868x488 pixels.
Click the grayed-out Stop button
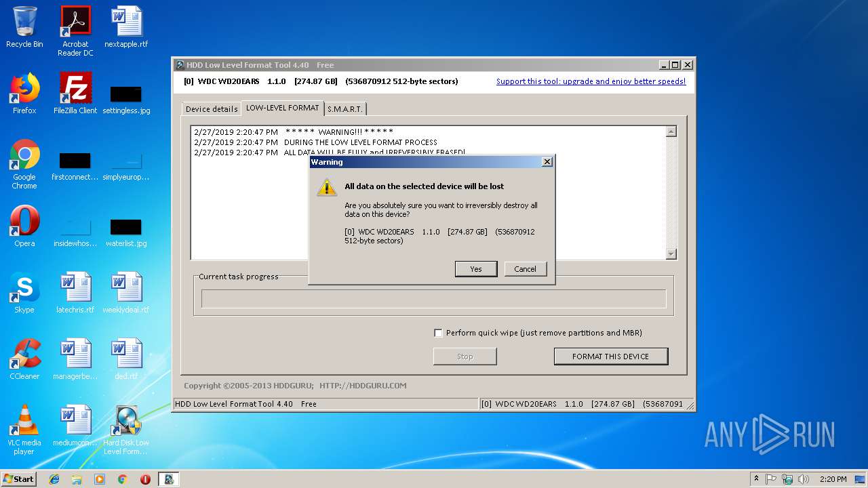point(465,357)
